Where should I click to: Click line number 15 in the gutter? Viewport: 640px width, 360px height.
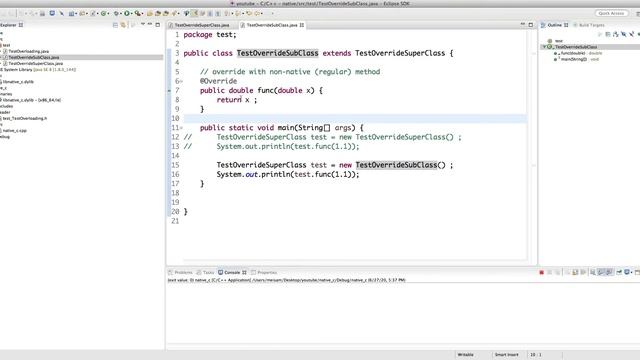175,165
